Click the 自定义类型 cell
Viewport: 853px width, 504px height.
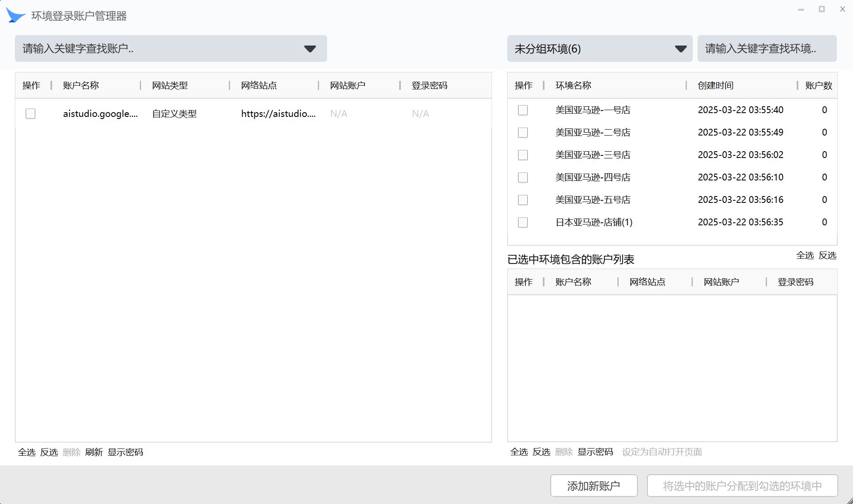point(175,114)
